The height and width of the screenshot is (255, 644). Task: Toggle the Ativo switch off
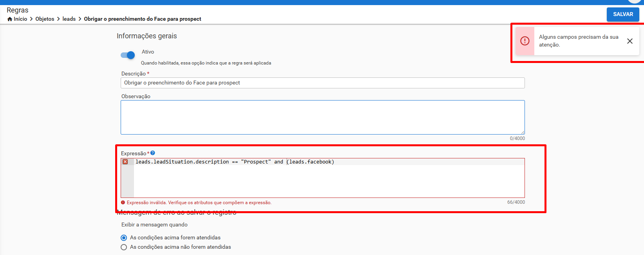pos(128,55)
